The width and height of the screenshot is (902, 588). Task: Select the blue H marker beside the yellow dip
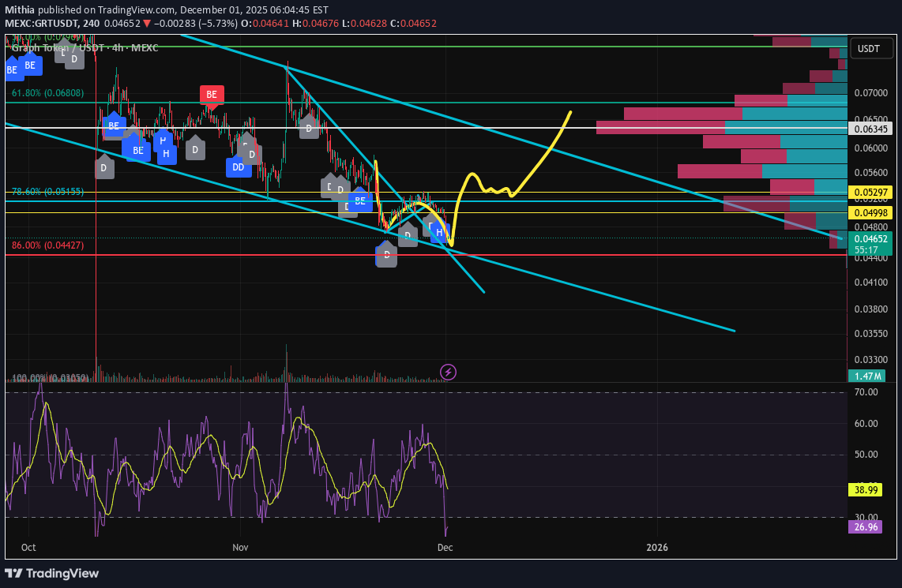click(439, 233)
